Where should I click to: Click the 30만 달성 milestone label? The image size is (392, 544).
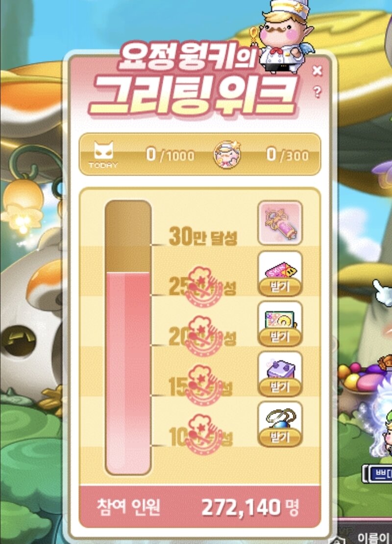click(203, 236)
